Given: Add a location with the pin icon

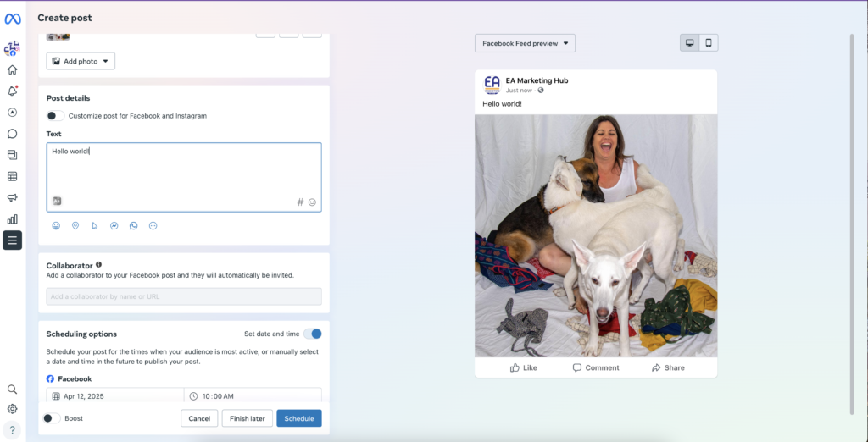Looking at the screenshot, I should tap(75, 226).
